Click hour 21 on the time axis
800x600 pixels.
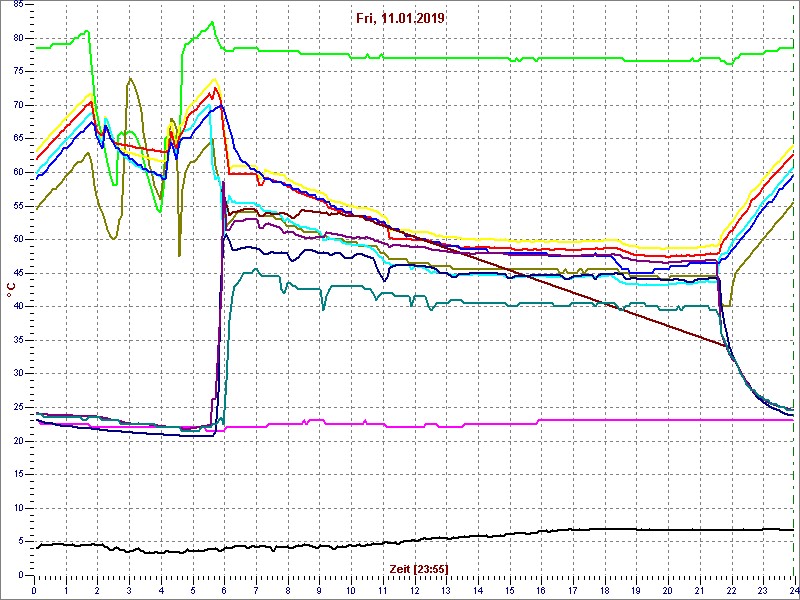[699, 589]
